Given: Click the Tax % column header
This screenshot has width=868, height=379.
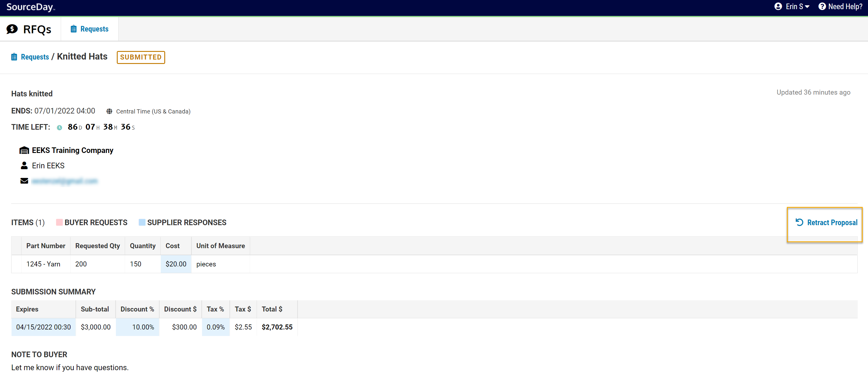Looking at the screenshot, I should (215, 309).
